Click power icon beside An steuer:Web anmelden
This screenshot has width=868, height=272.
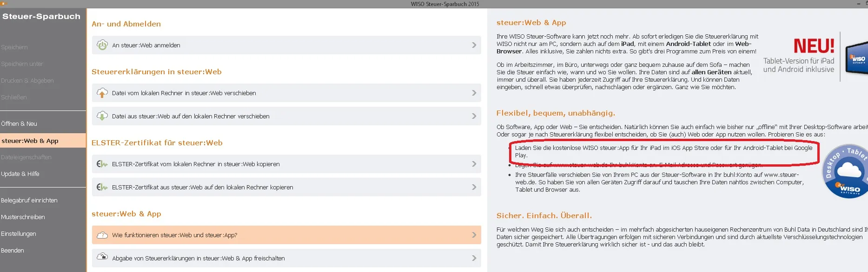[x=102, y=45]
